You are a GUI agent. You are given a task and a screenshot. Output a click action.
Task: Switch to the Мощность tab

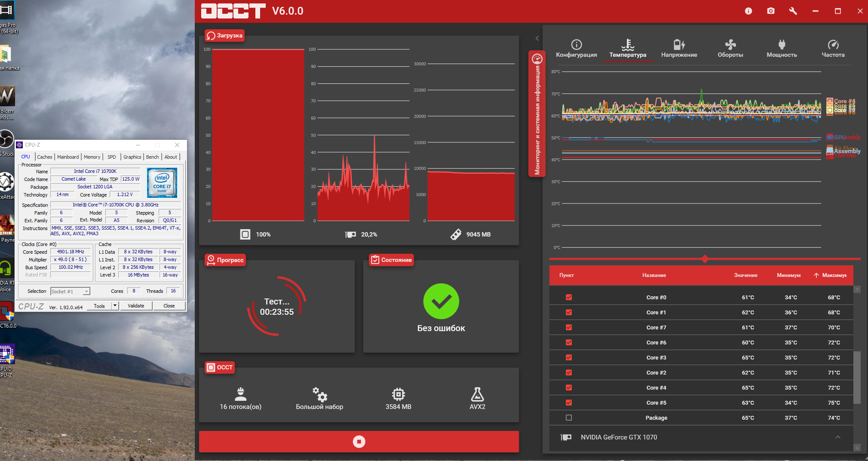[x=782, y=49]
